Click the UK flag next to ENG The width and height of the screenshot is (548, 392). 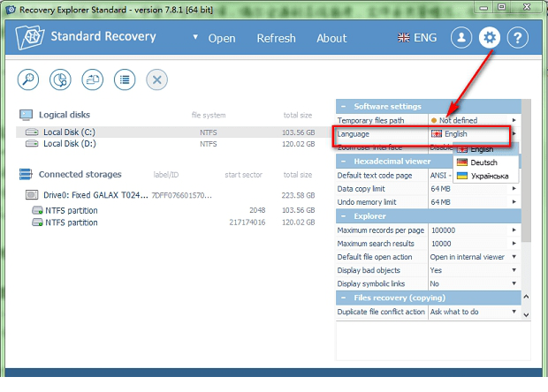tap(404, 38)
